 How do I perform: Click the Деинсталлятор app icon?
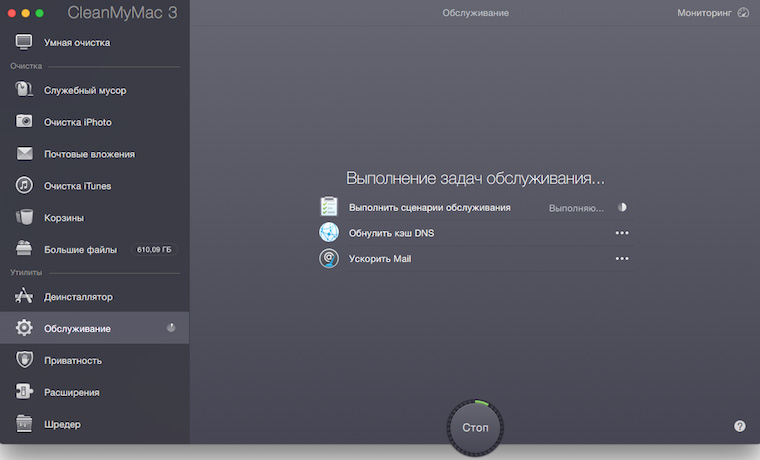(24, 296)
